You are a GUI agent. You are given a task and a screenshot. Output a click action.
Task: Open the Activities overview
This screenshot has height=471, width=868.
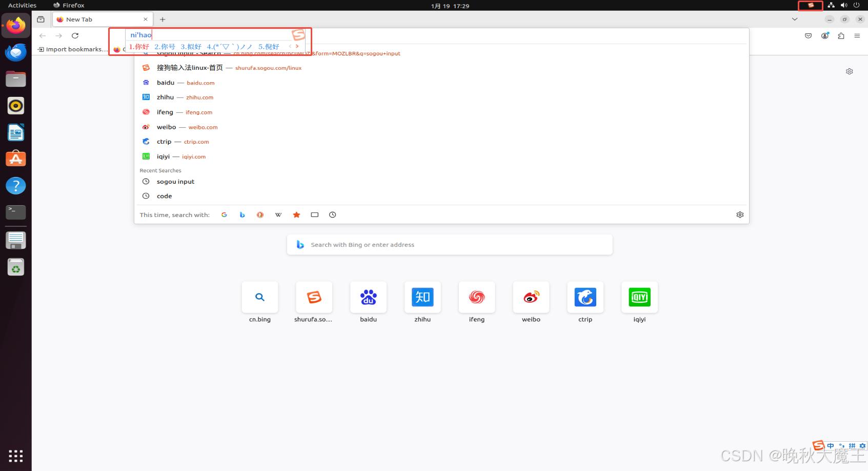(x=22, y=5)
